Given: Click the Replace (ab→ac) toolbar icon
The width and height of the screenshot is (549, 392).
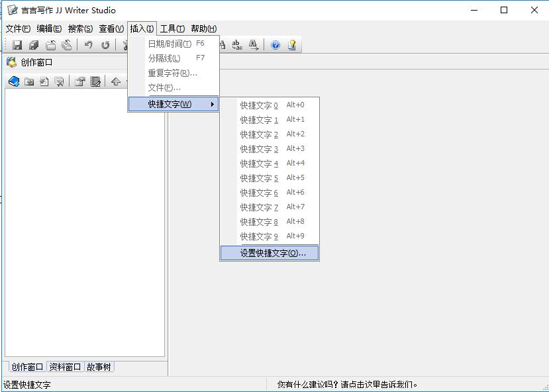Looking at the screenshot, I should [x=236, y=45].
